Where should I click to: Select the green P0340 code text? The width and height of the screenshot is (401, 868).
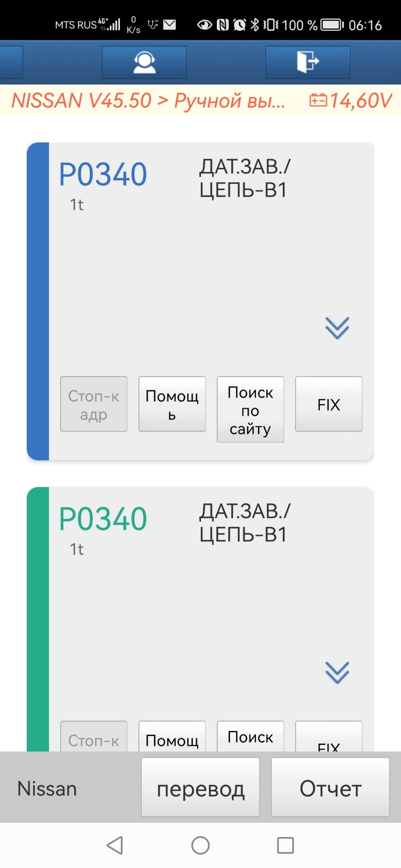click(103, 519)
